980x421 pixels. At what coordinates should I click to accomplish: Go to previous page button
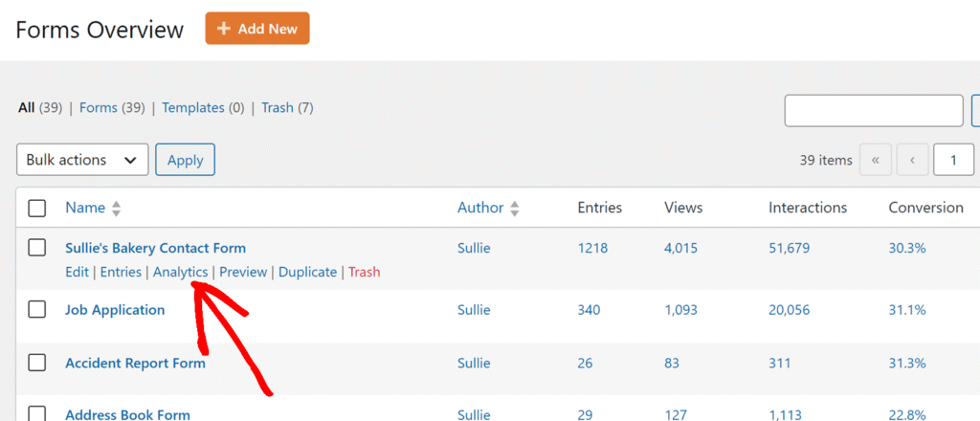click(912, 160)
